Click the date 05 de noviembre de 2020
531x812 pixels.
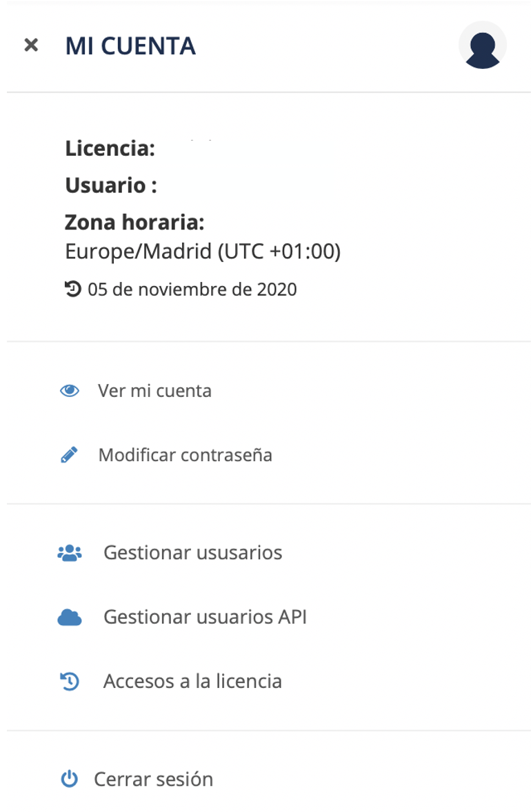click(192, 290)
